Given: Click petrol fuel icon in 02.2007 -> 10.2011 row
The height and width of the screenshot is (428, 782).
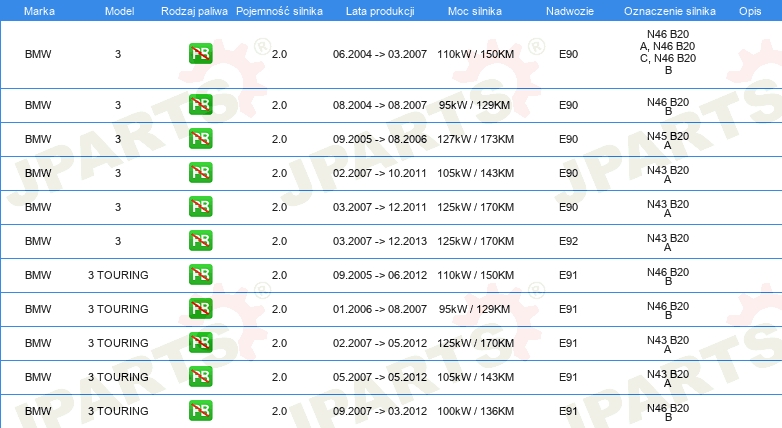Looking at the screenshot, I should tap(200, 172).
